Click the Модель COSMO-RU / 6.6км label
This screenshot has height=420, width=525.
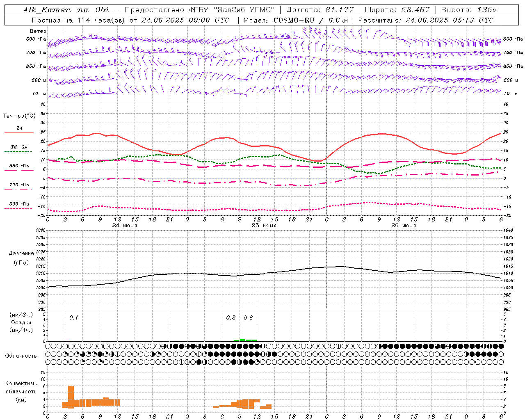(x=296, y=20)
